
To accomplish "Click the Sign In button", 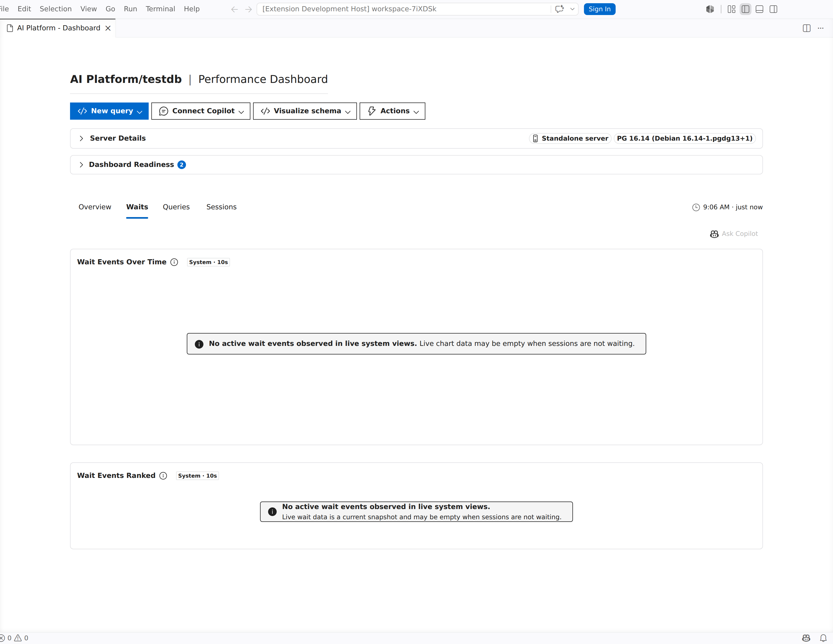I will [599, 9].
